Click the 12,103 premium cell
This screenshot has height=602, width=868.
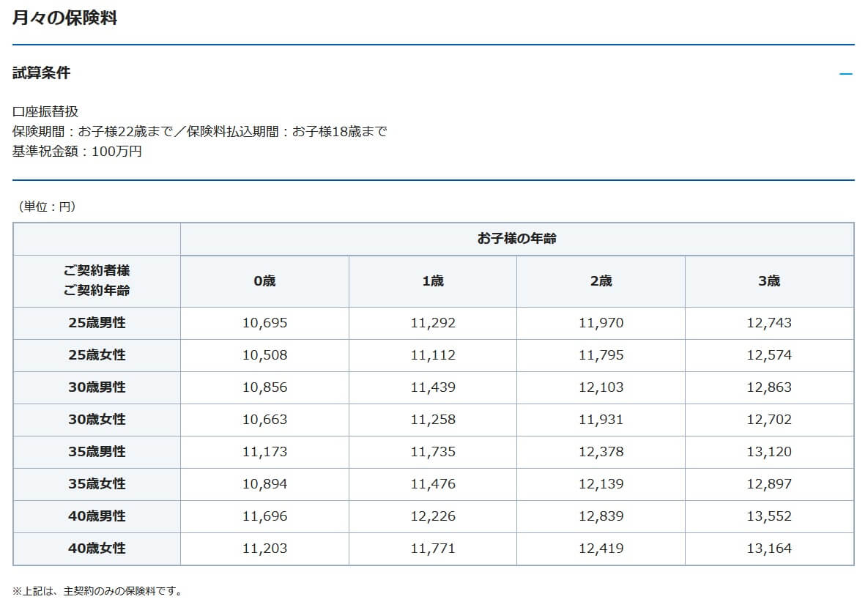pyautogui.click(x=601, y=387)
